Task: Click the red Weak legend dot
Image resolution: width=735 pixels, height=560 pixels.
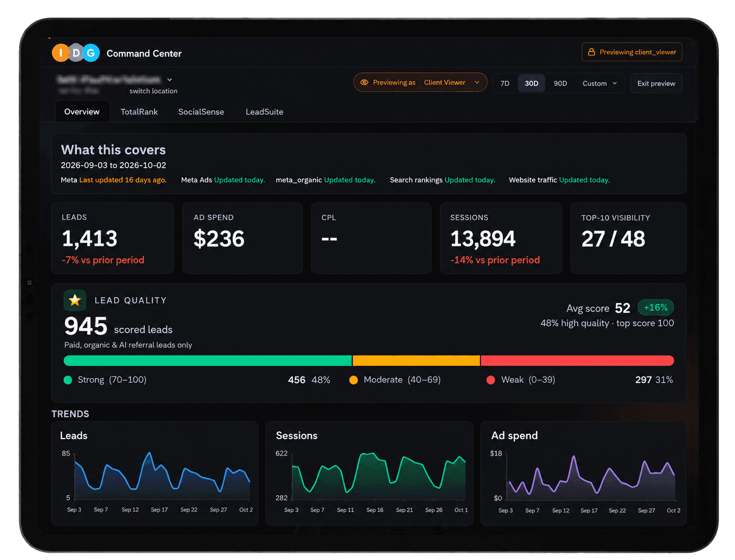Action: 491,380
